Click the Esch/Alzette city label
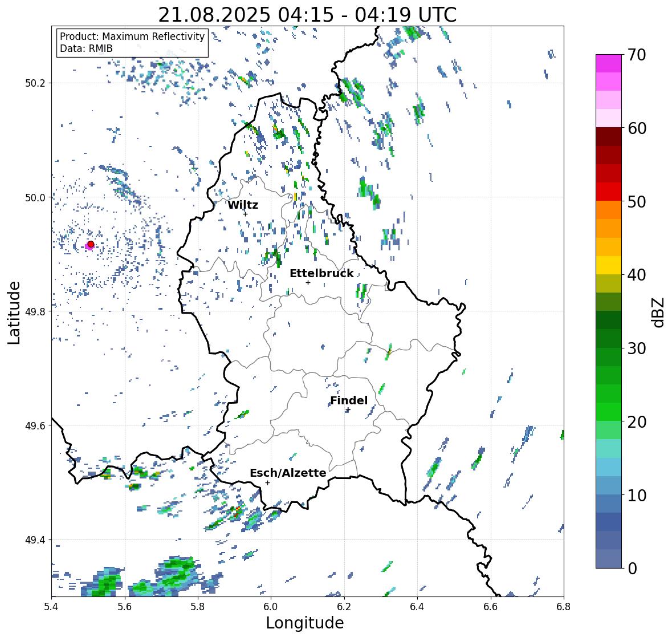The height and width of the screenshot is (637, 672). click(x=288, y=473)
